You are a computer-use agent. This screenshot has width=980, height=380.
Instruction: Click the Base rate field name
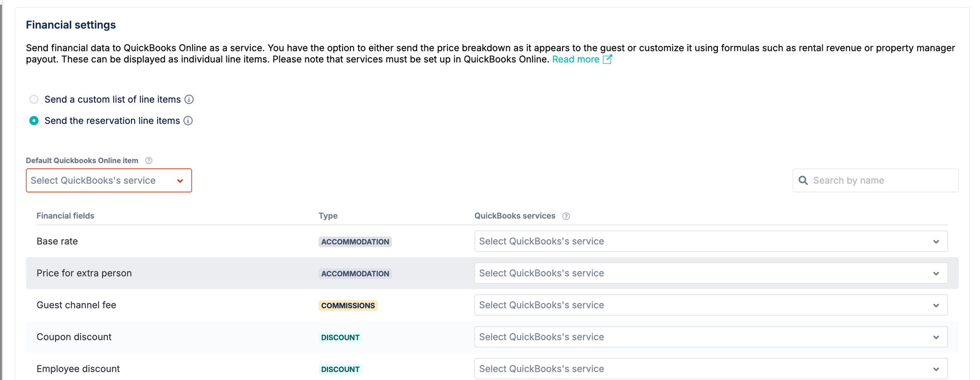click(x=57, y=241)
